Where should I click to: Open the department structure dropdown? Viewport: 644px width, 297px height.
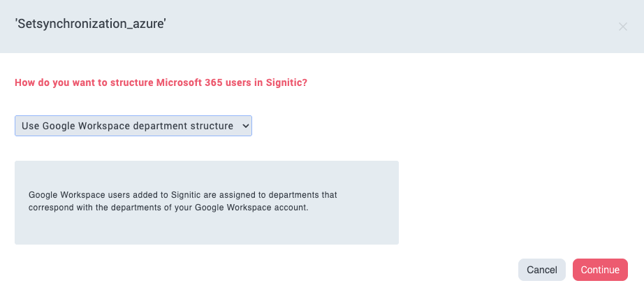pyautogui.click(x=133, y=126)
